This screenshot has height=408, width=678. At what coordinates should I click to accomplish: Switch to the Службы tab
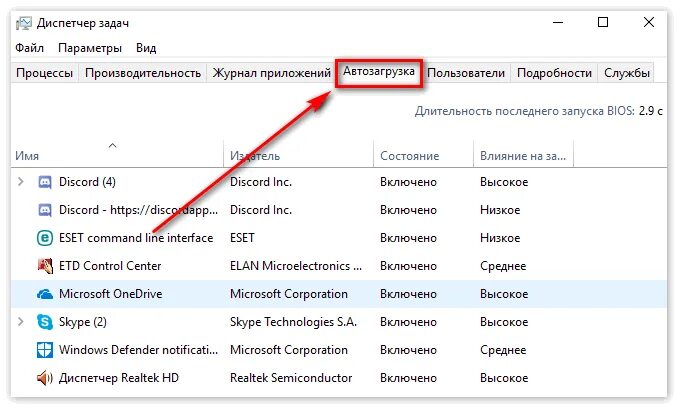(x=627, y=73)
